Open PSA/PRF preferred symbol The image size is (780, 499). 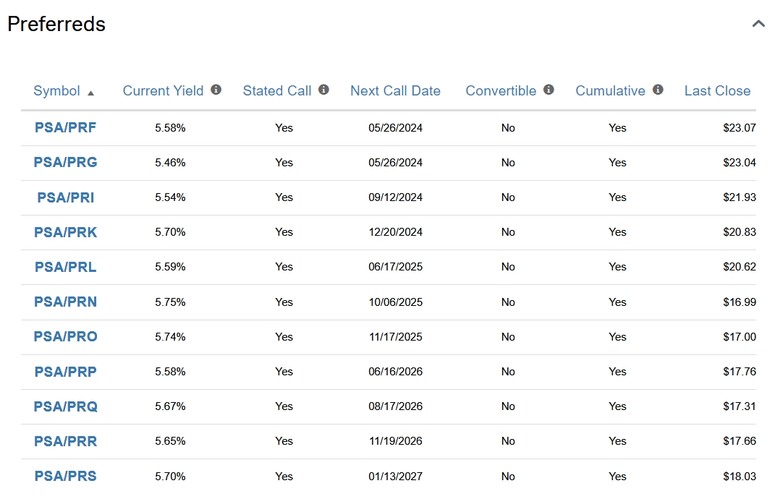(65, 128)
